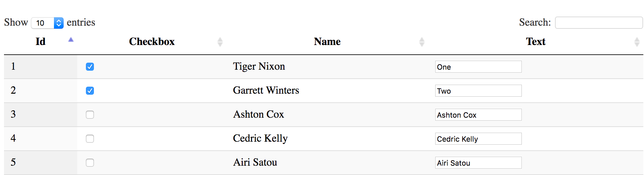
Task: Click the Checkbox column sort arrows
Action: [220, 42]
